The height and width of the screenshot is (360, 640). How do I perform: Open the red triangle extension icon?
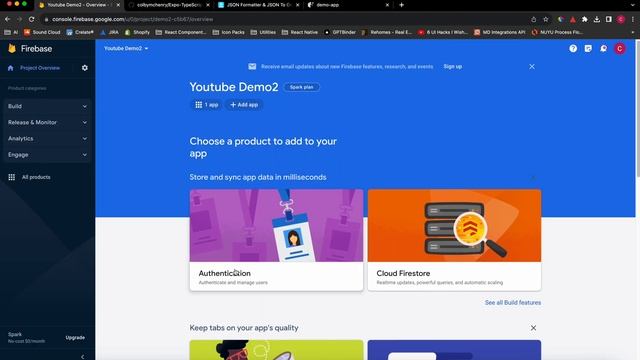(573, 19)
